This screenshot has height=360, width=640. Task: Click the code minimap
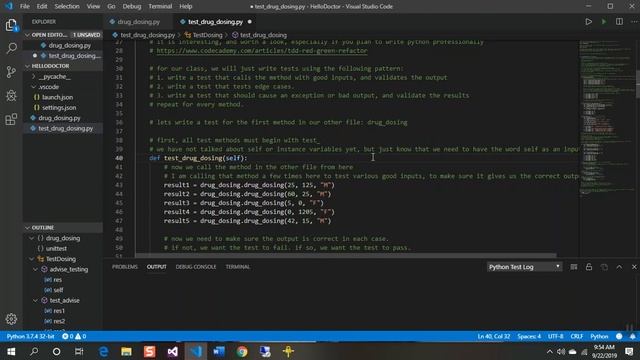click(607, 118)
